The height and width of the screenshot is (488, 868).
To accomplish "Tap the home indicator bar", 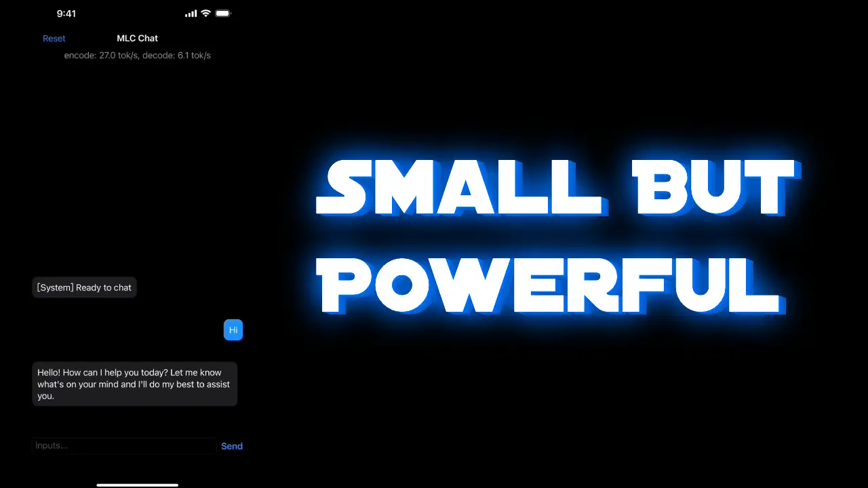I will 138,485.
